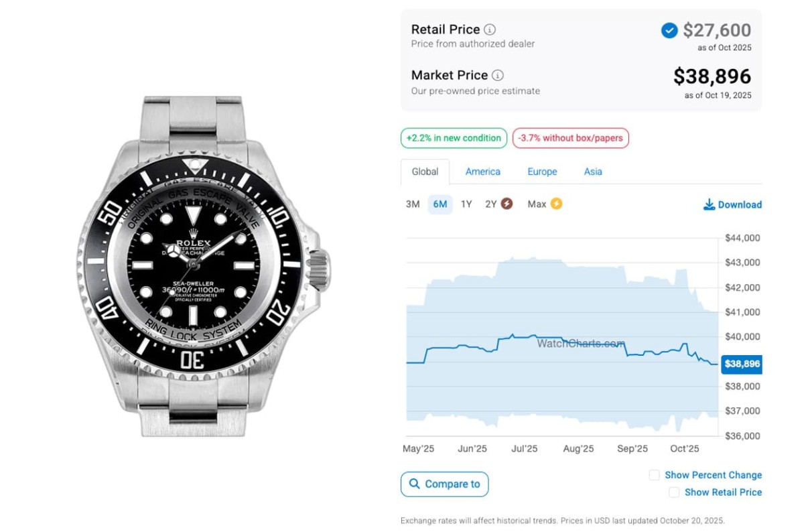804x532 pixels.
Task: Select the 6M time range
Action: pyautogui.click(x=440, y=204)
